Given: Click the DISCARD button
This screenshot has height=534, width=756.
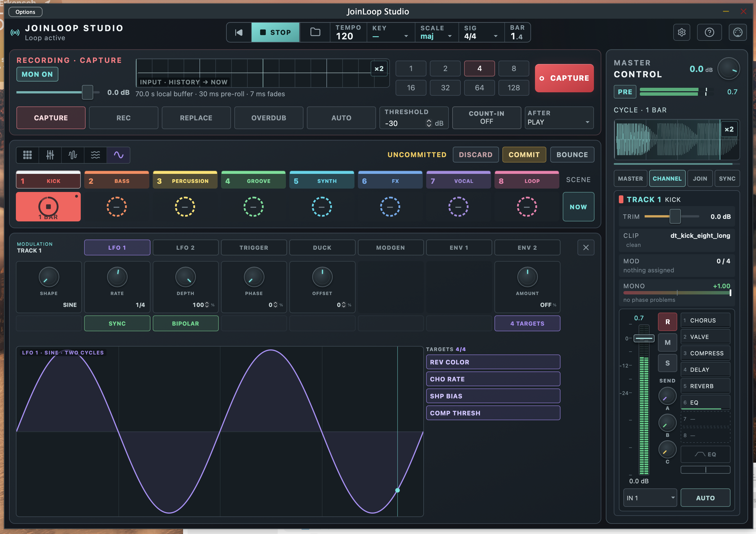Looking at the screenshot, I should pos(476,155).
